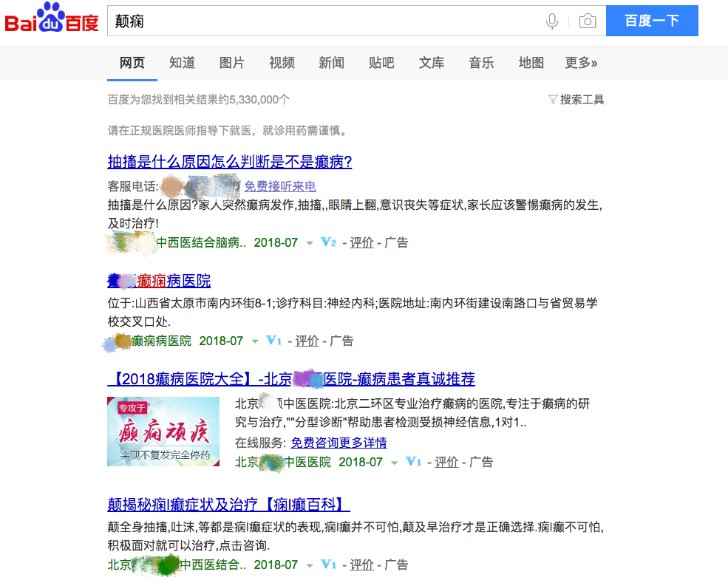
Task: Select the 视频 search category
Action: (282, 63)
